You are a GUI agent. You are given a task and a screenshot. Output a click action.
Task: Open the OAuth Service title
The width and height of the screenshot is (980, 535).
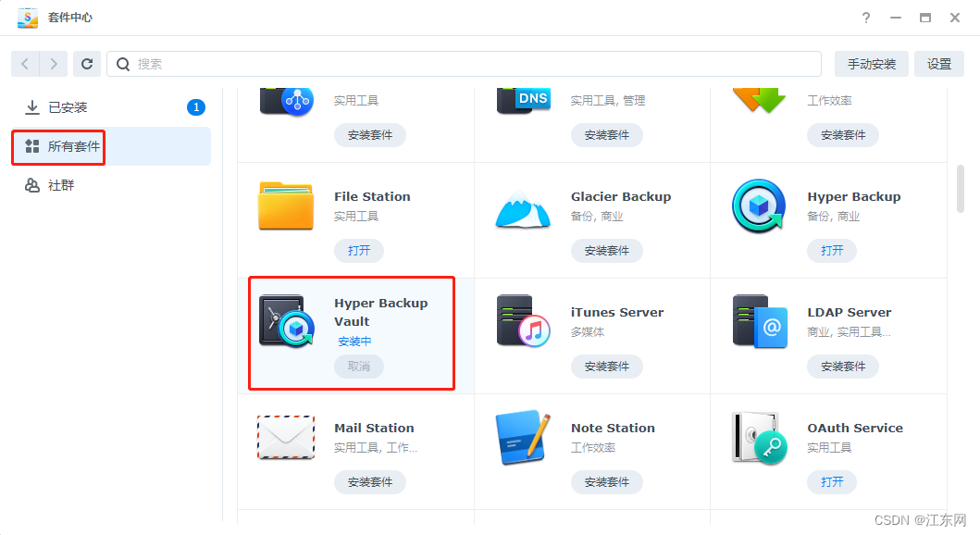point(855,428)
